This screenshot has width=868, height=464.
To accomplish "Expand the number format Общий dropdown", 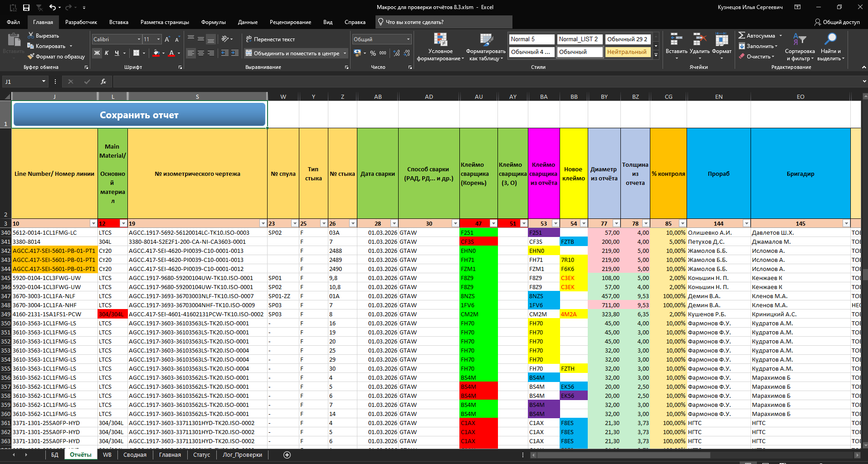I will point(408,39).
